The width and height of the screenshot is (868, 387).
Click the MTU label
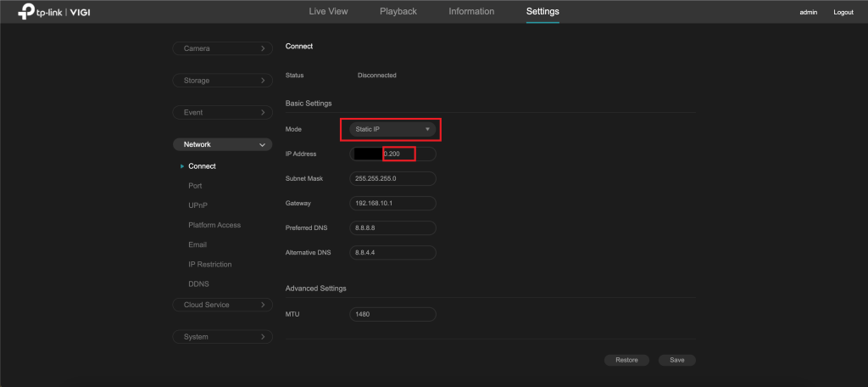[x=292, y=314]
